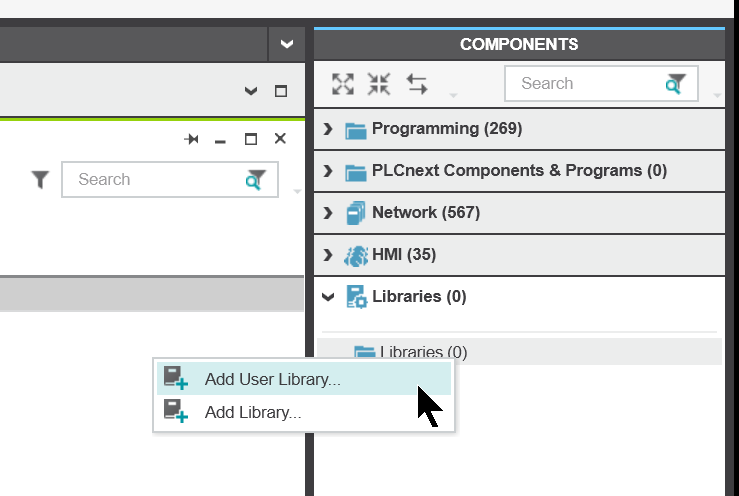Open the dropdown chevron in dark header bar
The width and height of the screenshot is (739, 496).
pyautogui.click(x=287, y=44)
